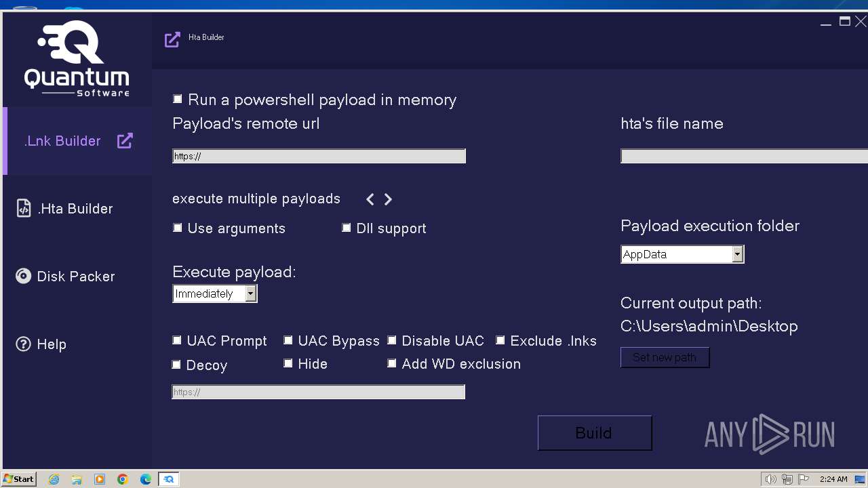Screen dimensions: 868x488
Task: Click the arrow icon next to .Lnk Builder
Action: point(125,141)
